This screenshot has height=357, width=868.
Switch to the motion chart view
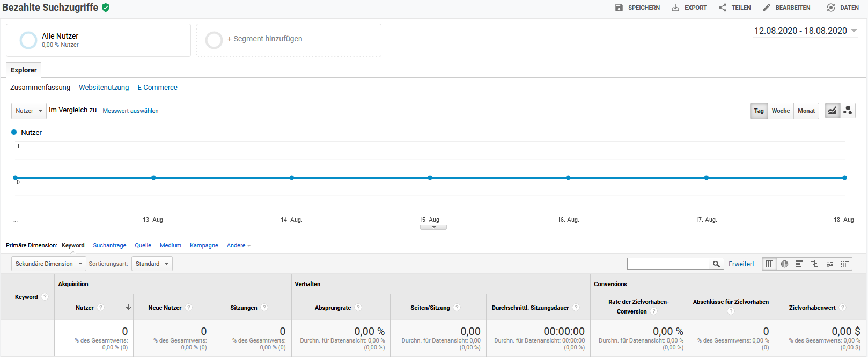(848, 111)
